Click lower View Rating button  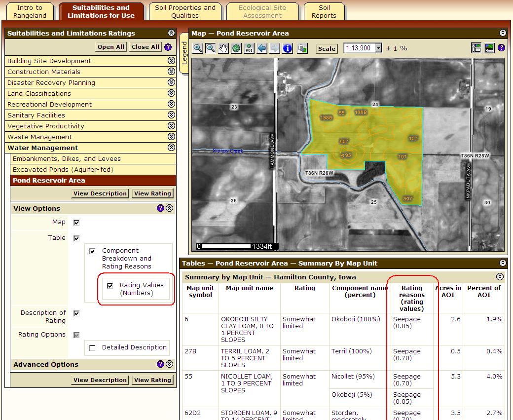152,380
